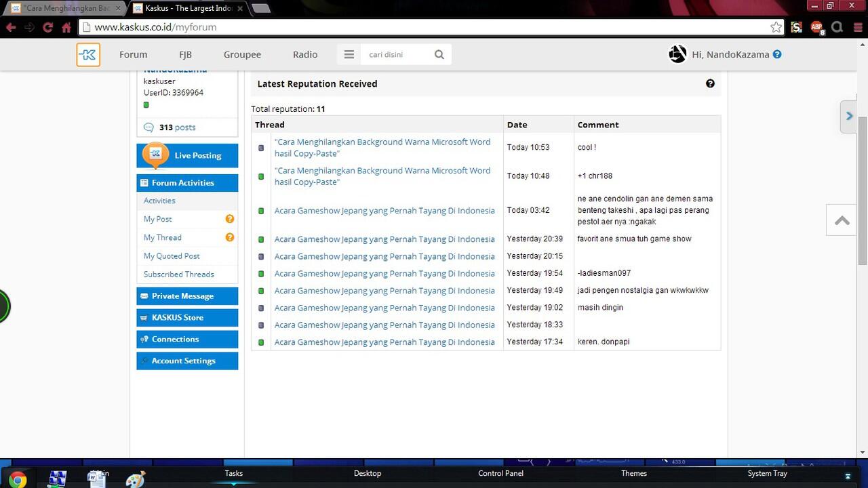Click the Live Posting button
Viewport: 868px width, 488px height.
187,155
